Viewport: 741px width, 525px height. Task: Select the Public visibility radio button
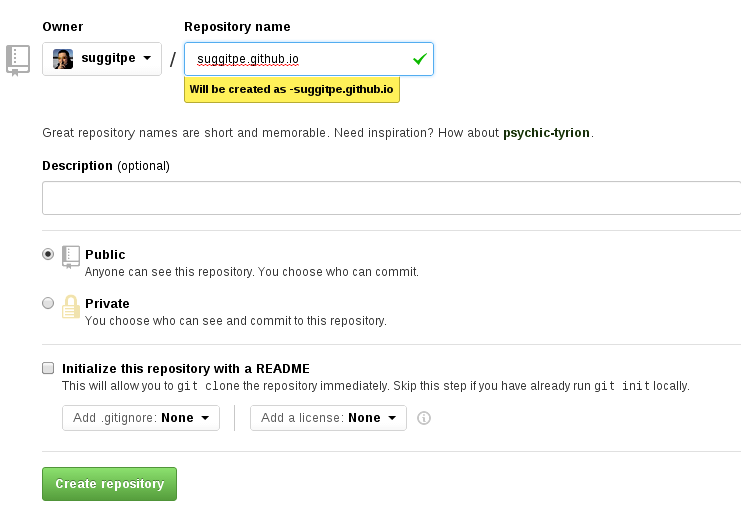pos(48,255)
